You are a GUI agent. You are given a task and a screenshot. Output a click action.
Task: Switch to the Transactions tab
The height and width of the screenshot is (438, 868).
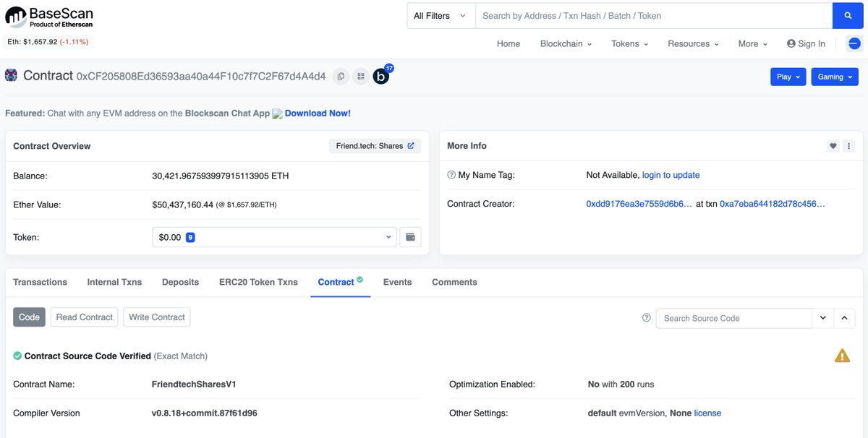(40, 282)
